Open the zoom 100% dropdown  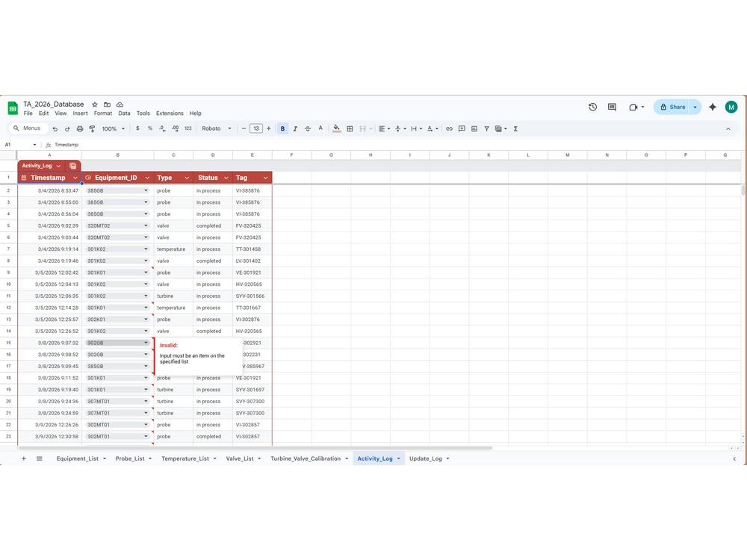[x=113, y=128]
